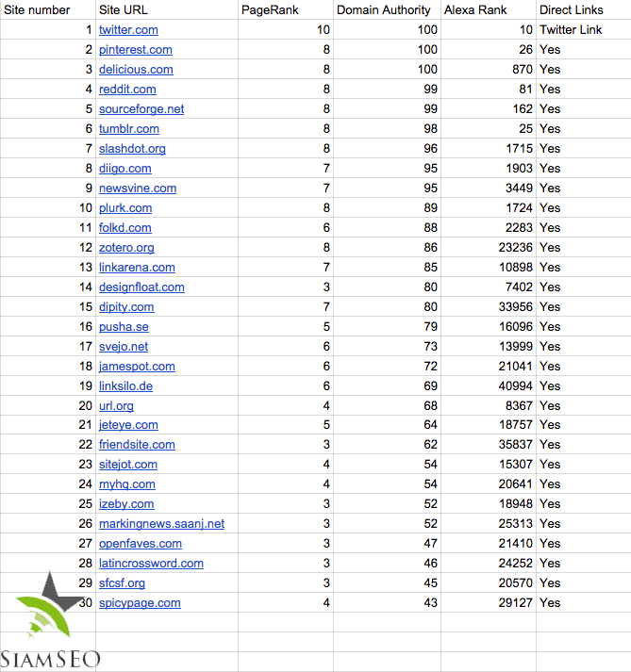Click the slashdot.org link
Viewport: 631px width, 672px height.
[x=132, y=149]
